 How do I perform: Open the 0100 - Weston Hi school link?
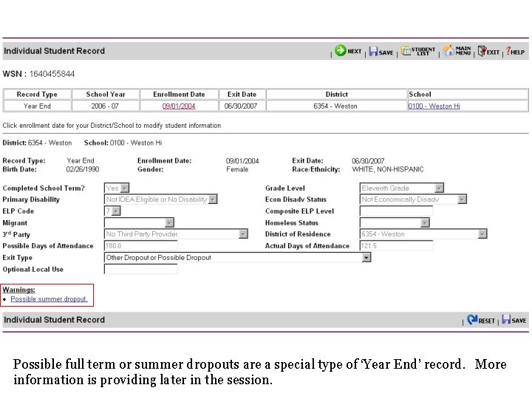tap(434, 106)
